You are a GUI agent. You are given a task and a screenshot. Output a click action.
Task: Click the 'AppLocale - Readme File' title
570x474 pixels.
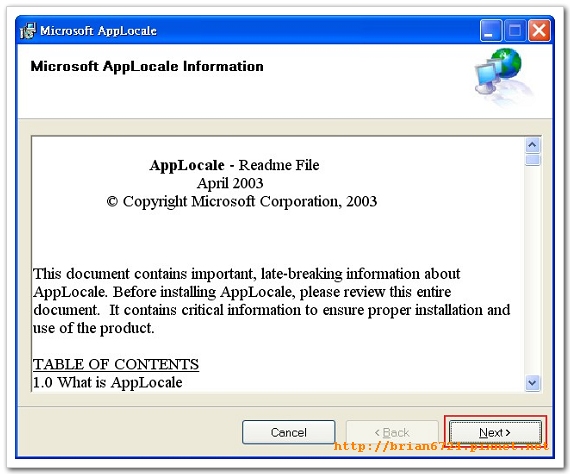(x=234, y=165)
